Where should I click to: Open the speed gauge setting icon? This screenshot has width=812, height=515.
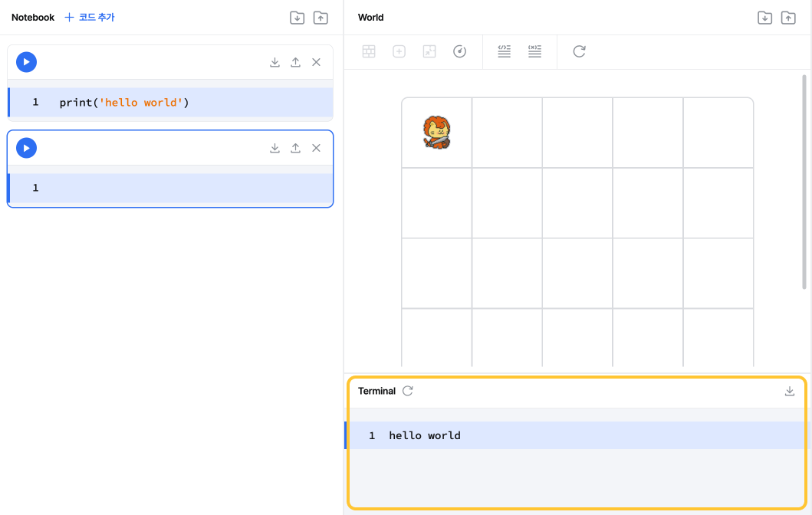point(459,51)
